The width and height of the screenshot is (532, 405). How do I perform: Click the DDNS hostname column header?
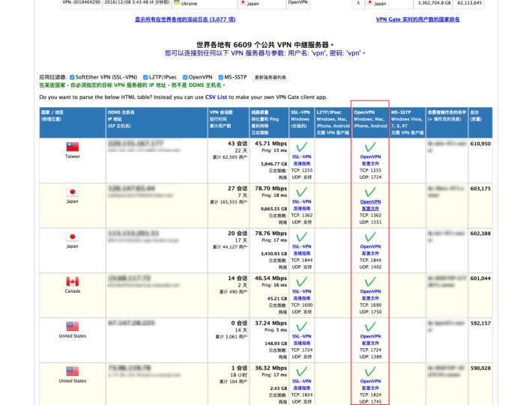(157, 122)
